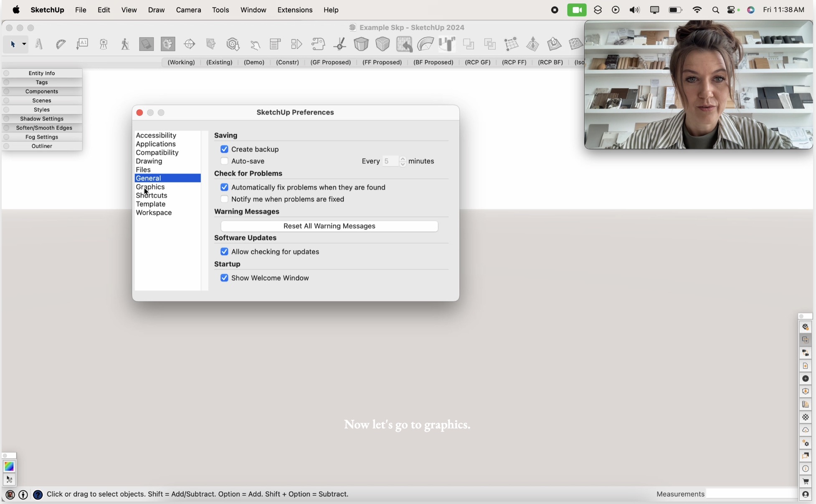The width and height of the screenshot is (816, 504).
Task: Click the cloud upload icon in right sidebar
Action: [805, 430]
